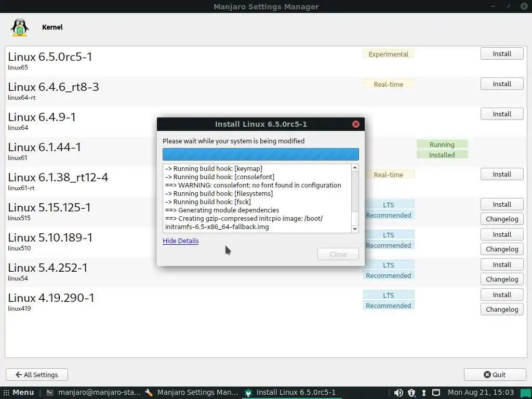Image resolution: width=532 pixels, height=399 pixels.
Task: Click 'Please wait while your system' message
Action: 233,141
